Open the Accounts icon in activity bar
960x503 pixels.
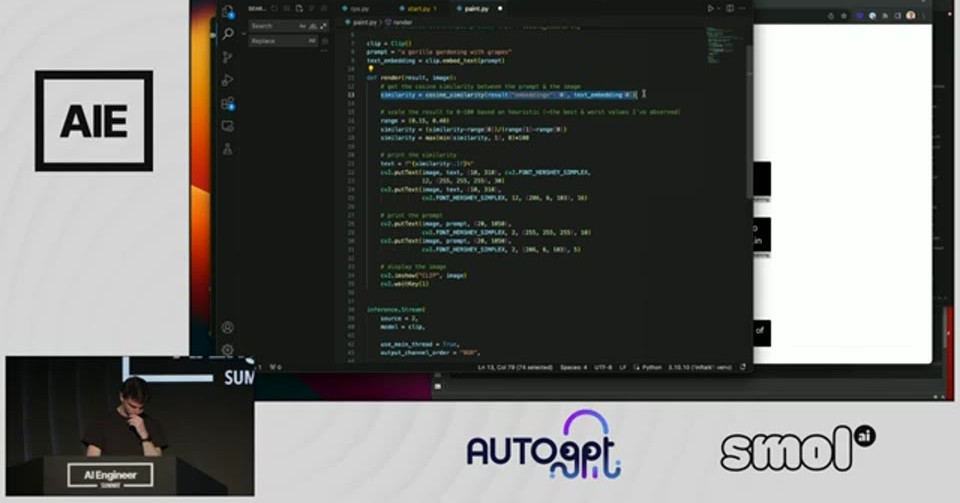228,327
